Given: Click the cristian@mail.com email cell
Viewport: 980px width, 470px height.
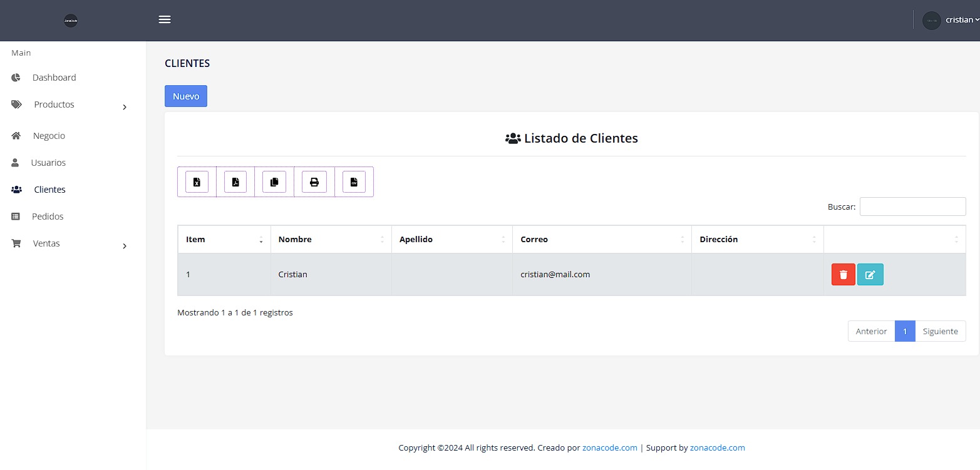Looking at the screenshot, I should click(602, 274).
